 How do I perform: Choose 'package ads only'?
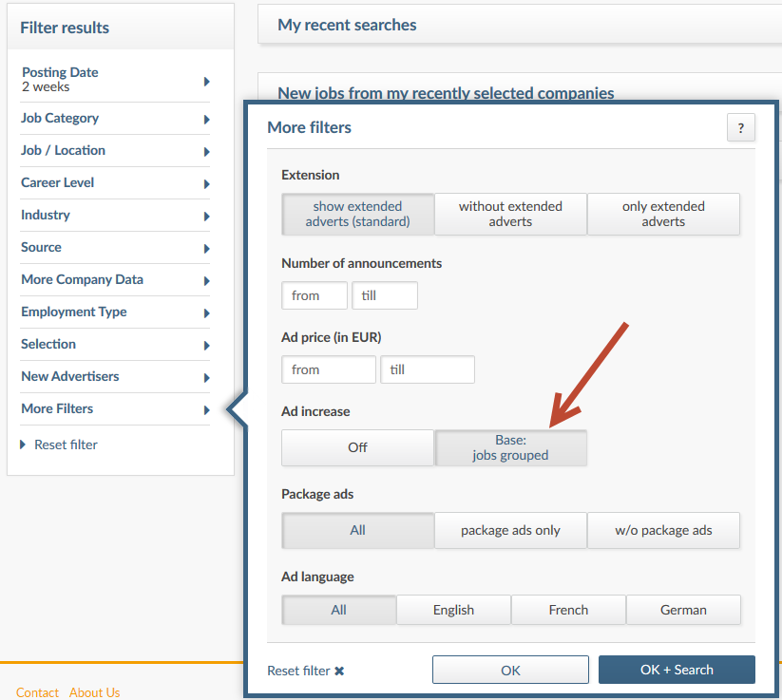510,530
